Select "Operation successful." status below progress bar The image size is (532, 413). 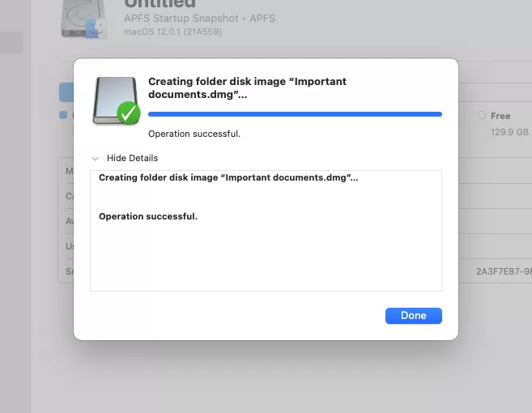tap(194, 134)
